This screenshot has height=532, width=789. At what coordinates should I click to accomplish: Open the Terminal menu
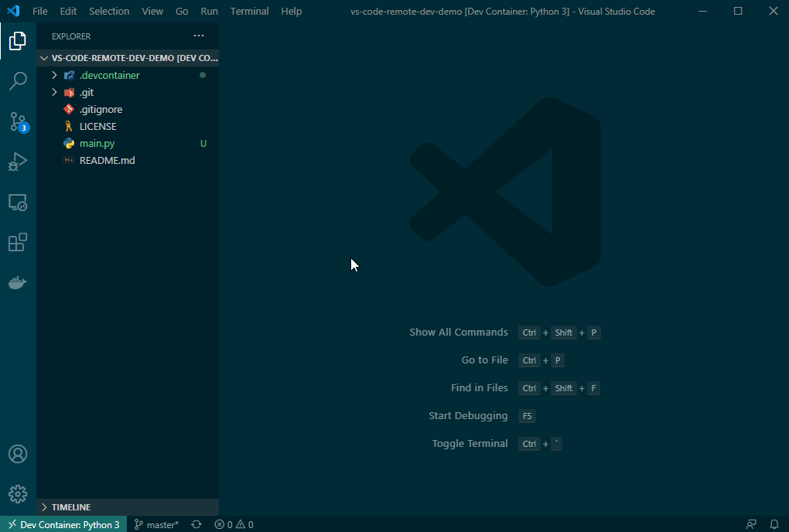tap(249, 11)
